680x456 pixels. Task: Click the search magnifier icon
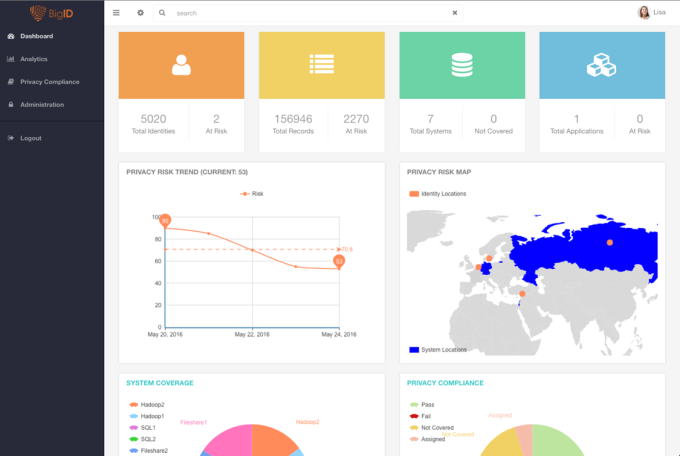click(x=162, y=13)
